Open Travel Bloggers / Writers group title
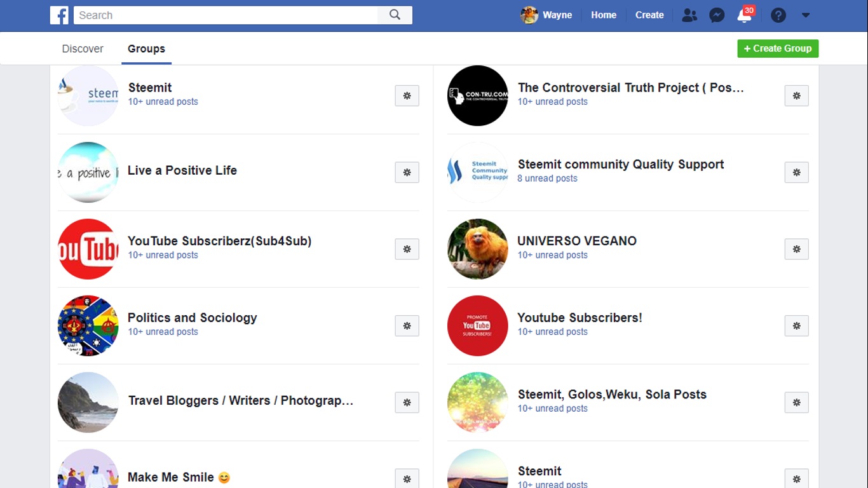 pos(241,400)
